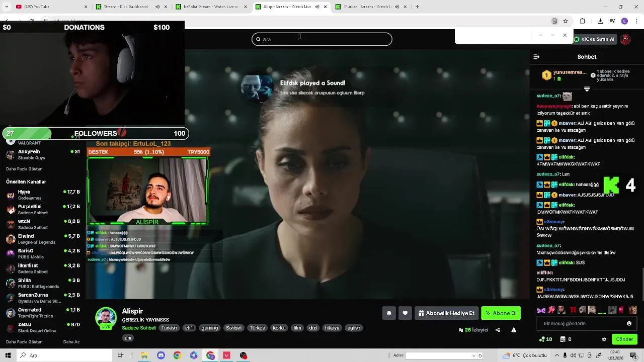644x362 pixels.
Task: Close the find bar with the X
Action: [565, 35]
